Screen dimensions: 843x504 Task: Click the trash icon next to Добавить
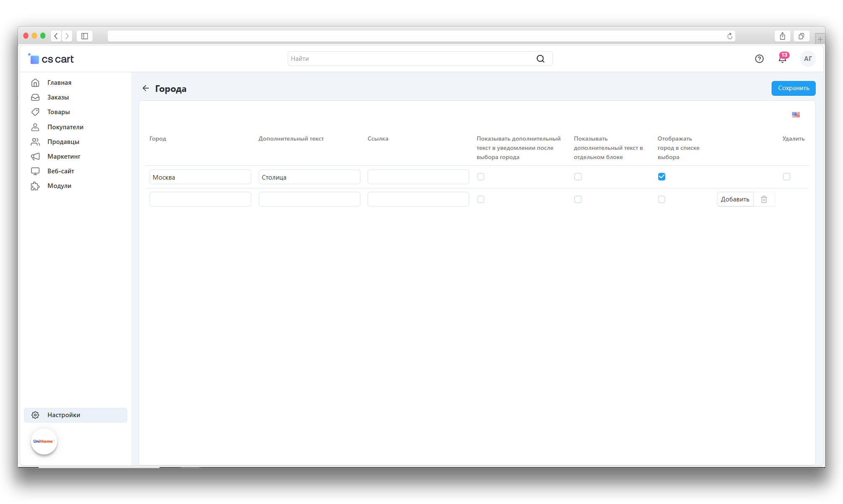point(764,199)
